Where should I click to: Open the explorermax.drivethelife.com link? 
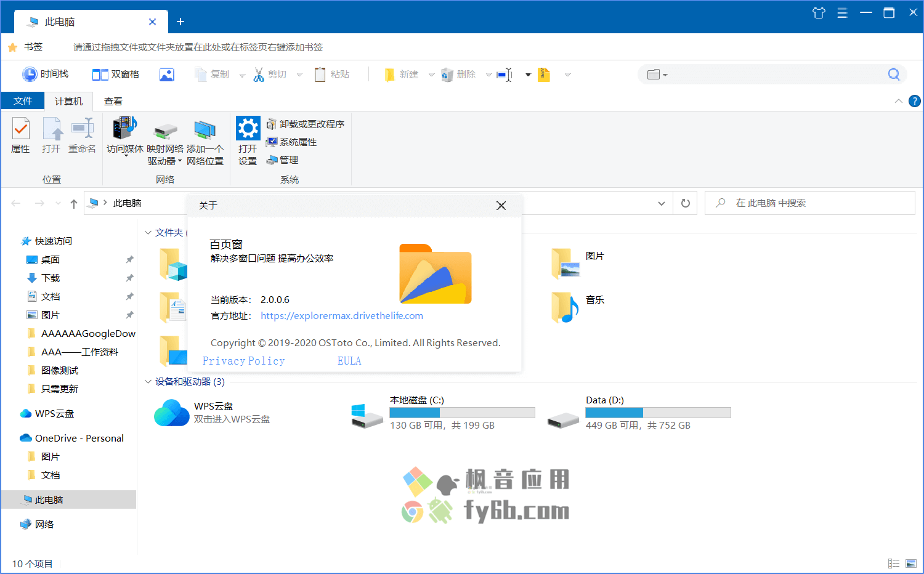pos(342,316)
